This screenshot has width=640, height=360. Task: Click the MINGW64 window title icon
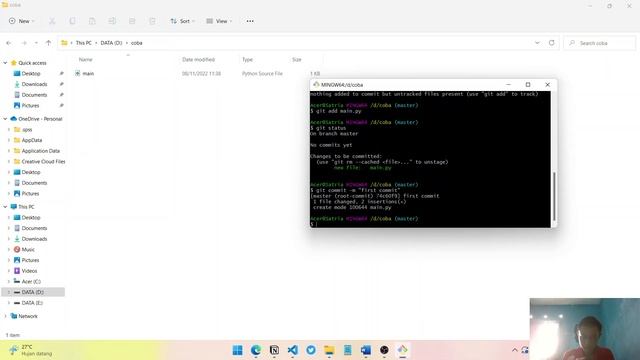[x=316, y=84]
